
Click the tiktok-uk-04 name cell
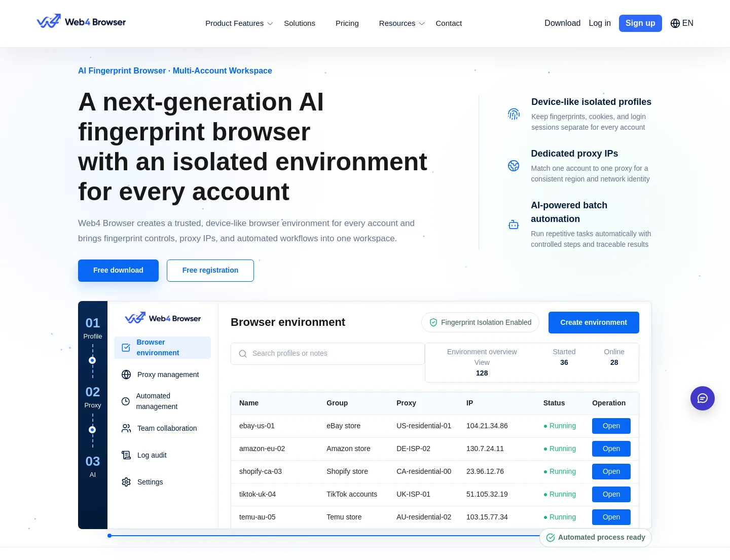[x=258, y=495]
